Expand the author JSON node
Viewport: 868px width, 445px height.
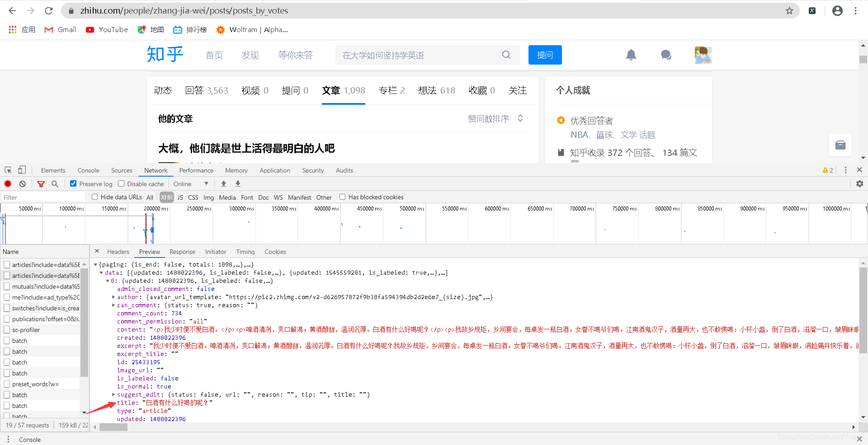pyautogui.click(x=113, y=297)
